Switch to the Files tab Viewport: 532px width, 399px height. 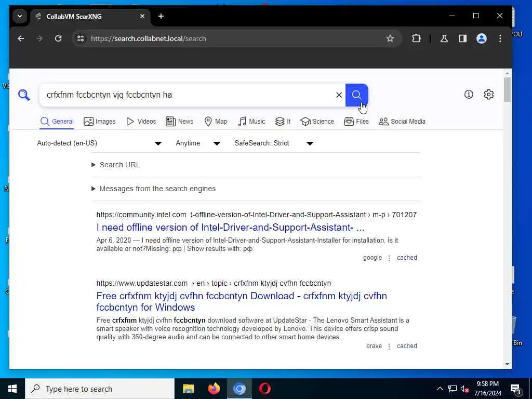pos(356,122)
